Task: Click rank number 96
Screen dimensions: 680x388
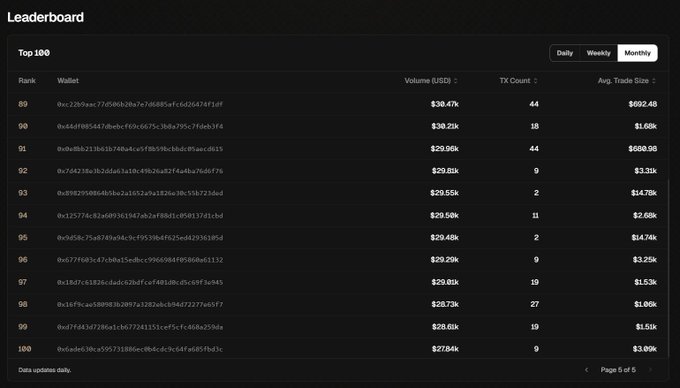Action: pyautogui.click(x=23, y=260)
